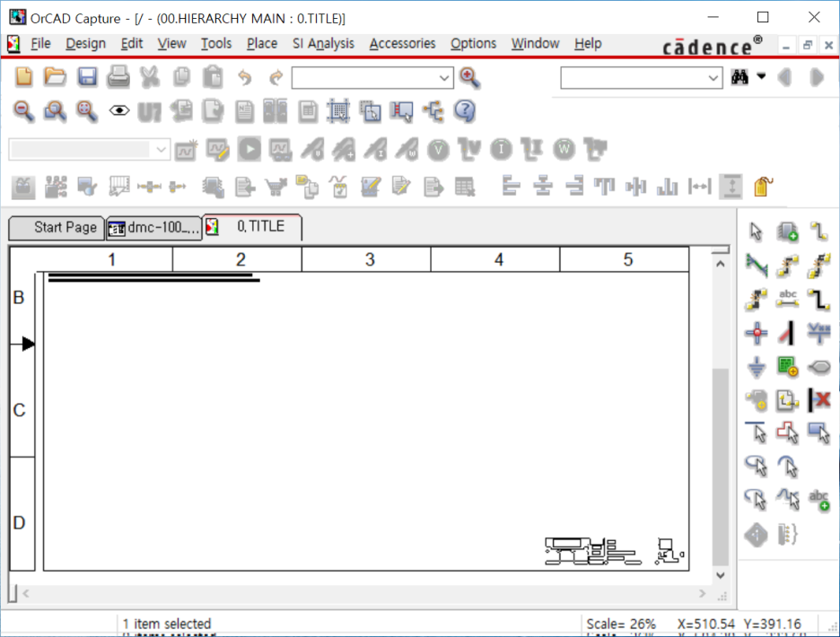Zoom to all with the third magnifier icon
840x637 pixels.
point(86,111)
